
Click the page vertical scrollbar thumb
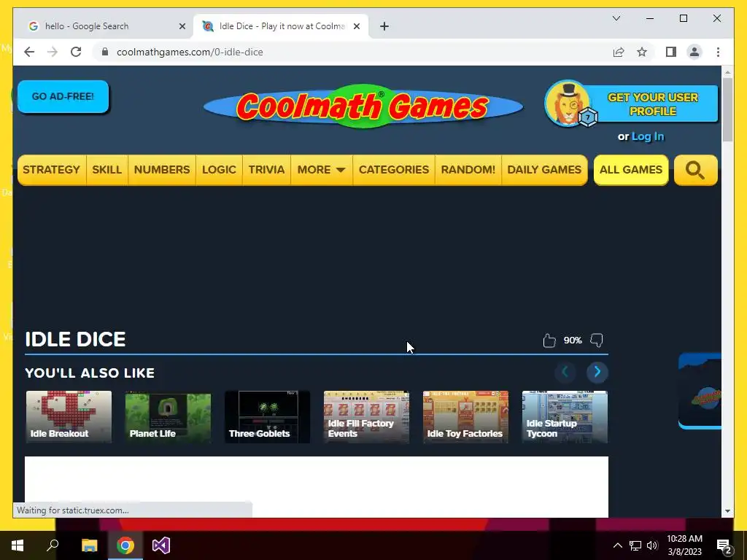[x=727, y=109]
